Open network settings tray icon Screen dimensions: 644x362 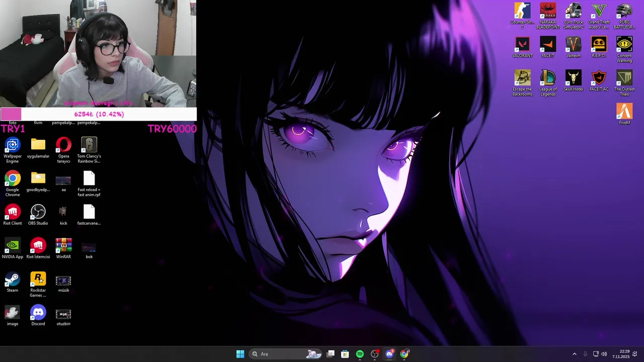(x=595, y=354)
